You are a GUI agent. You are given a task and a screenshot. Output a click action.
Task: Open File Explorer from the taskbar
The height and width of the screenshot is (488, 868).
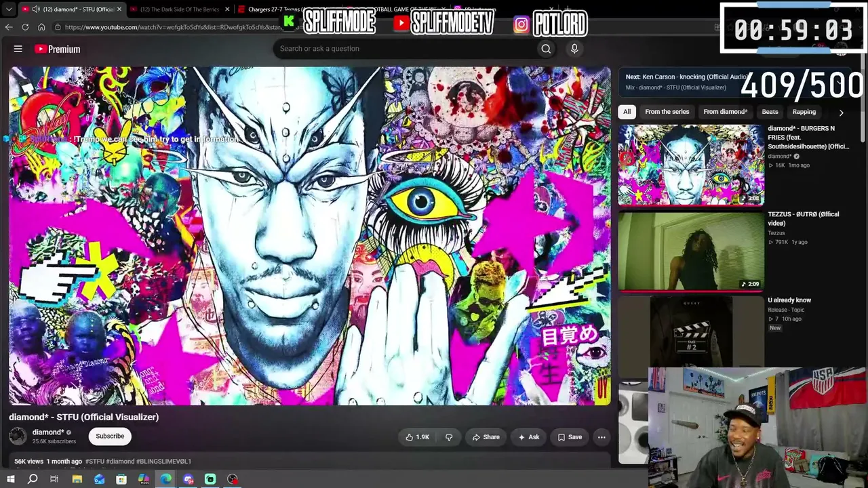(77, 479)
